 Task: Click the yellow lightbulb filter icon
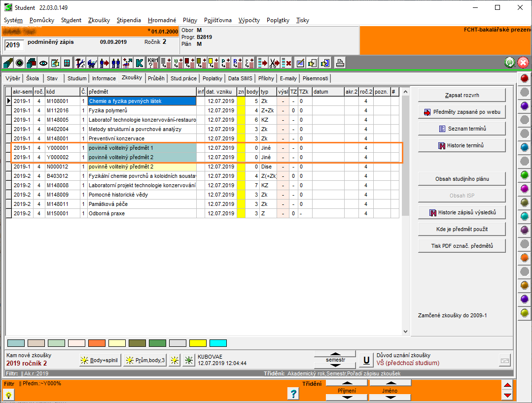point(8,395)
